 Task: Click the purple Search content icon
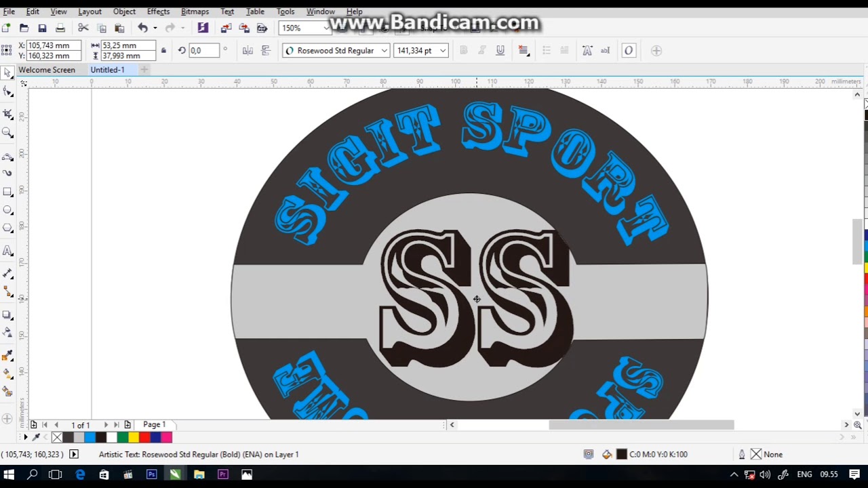click(x=203, y=28)
